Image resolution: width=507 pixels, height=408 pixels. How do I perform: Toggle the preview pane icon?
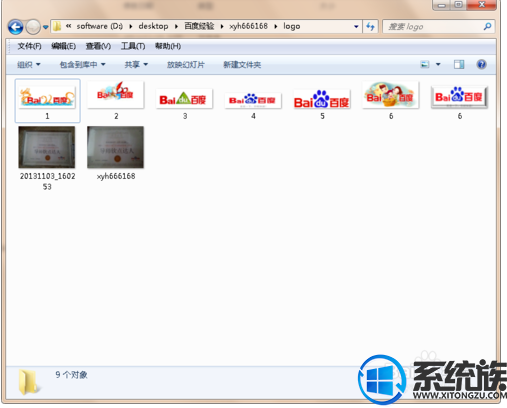tap(459, 64)
